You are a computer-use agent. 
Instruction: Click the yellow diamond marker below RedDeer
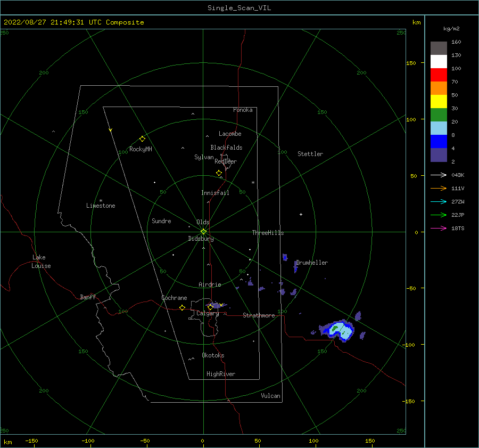pyautogui.click(x=219, y=173)
